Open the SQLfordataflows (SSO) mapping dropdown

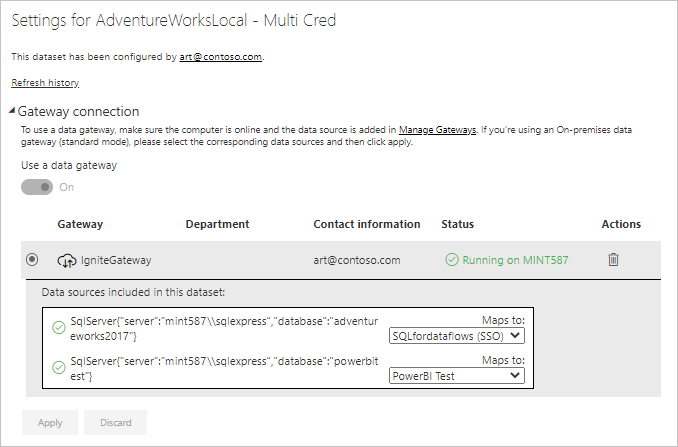(x=457, y=336)
